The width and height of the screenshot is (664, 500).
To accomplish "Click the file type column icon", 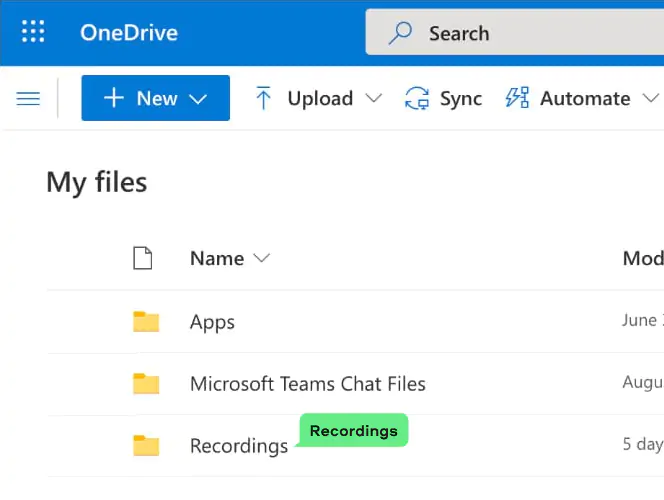I will (143, 258).
